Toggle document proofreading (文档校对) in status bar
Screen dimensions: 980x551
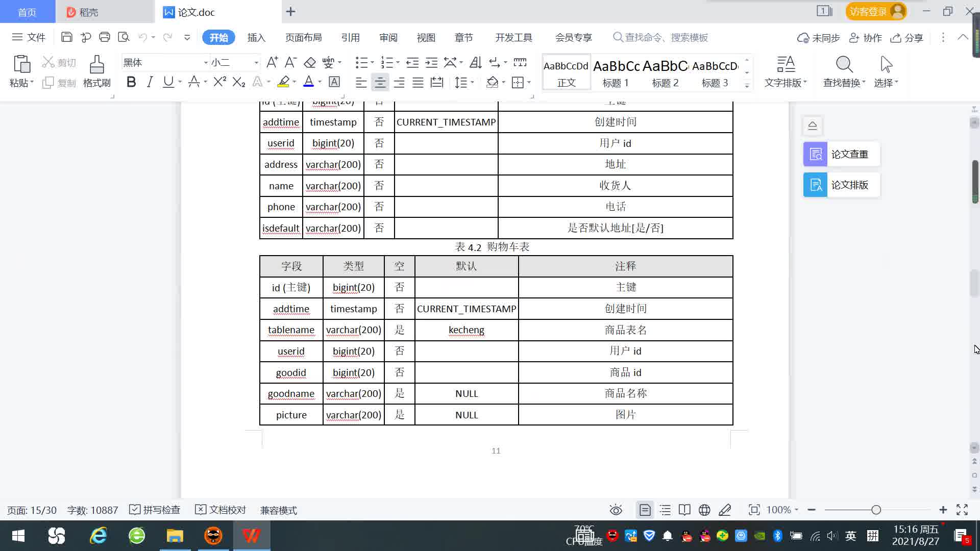coord(220,510)
